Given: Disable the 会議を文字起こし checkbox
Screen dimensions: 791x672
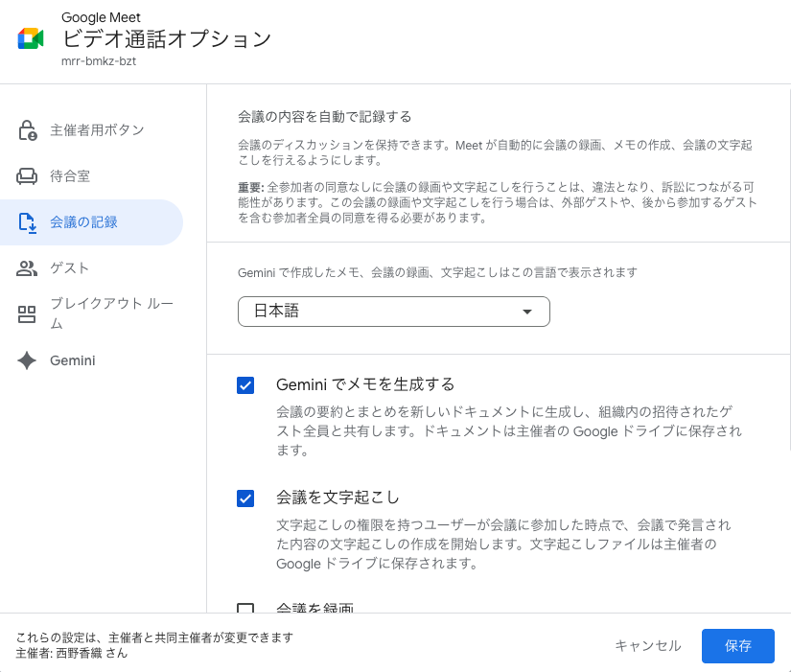Looking at the screenshot, I should (245, 498).
